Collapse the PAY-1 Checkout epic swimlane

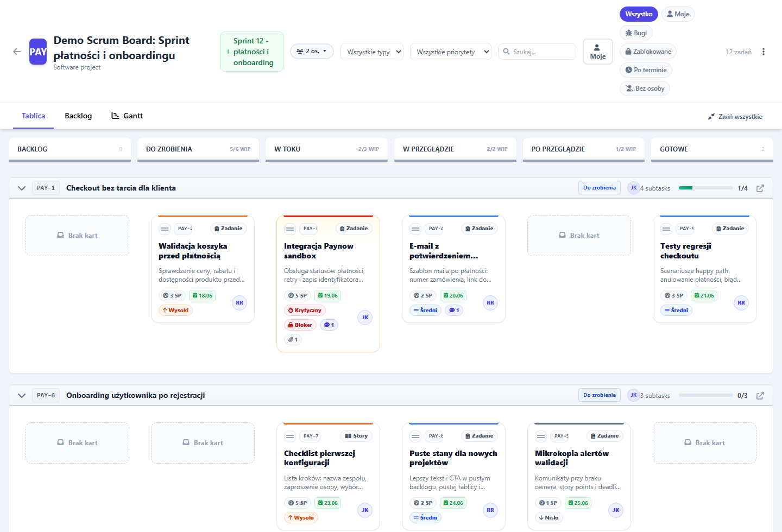22,188
